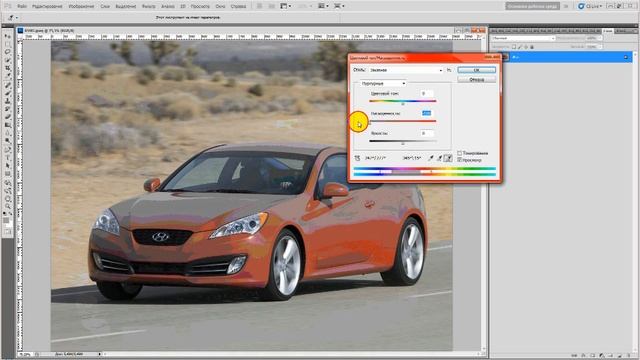Select the Lasso tool

pos(8,52)
